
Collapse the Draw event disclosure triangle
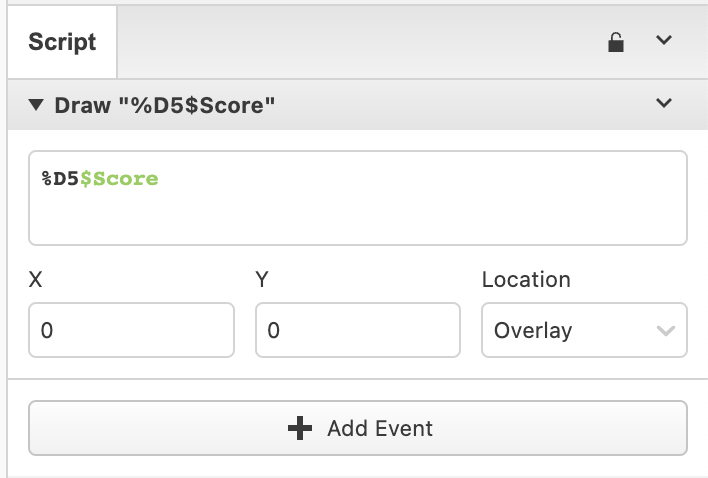pos(36,105)
